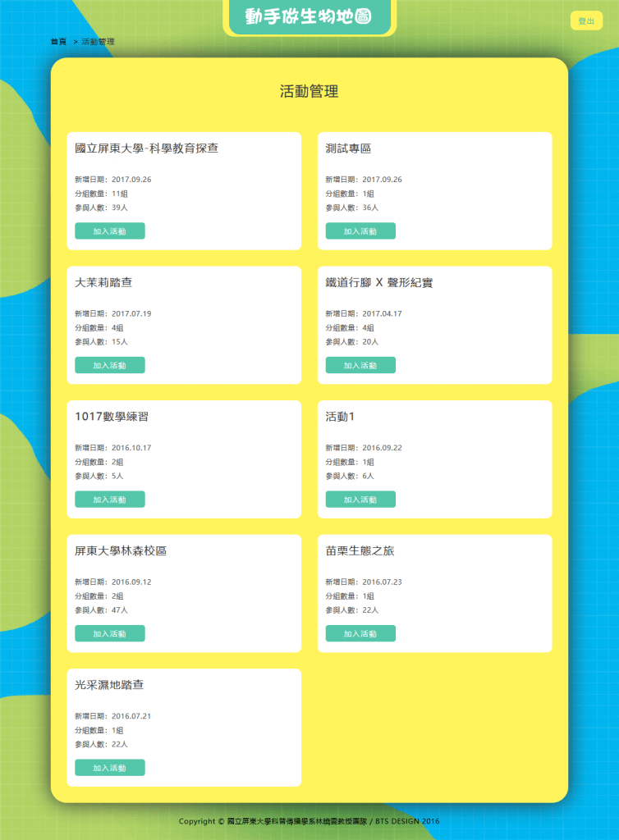Join the 屏東大學林森校區 activity
The width and height of the screenshot is (619, 840).
110,633
